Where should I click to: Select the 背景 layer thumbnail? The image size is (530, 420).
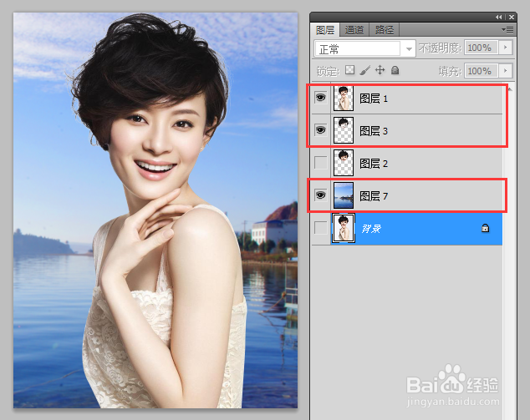coord(344,228)
